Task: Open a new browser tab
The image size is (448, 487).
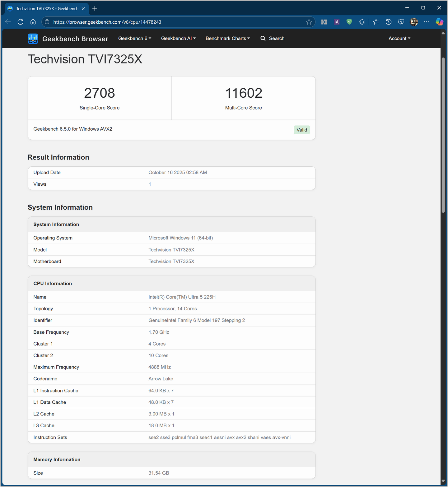Action: [x=95, y=8]
